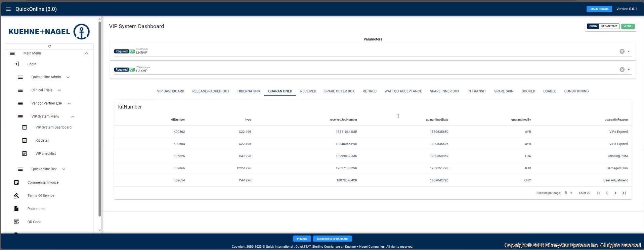Open the CONDITIONING tab
Image resolution: width=644 pixels, height=250 pixels.
[x=576, y=91]
